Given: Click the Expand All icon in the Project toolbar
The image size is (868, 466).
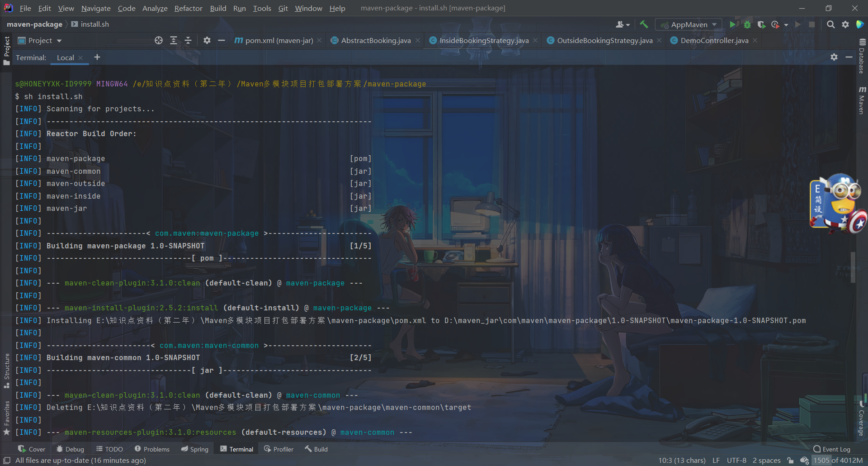Looking at the screenshot, I should tap(174, 40).
